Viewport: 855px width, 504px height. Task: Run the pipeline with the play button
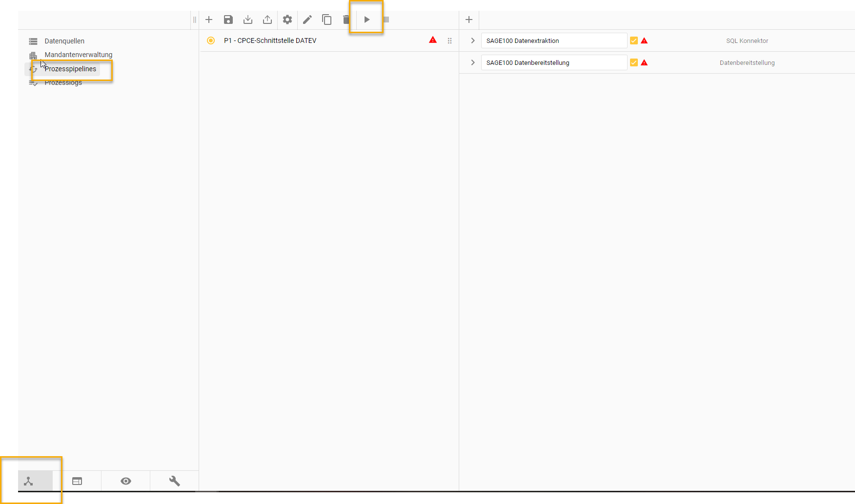click(367, 20)
